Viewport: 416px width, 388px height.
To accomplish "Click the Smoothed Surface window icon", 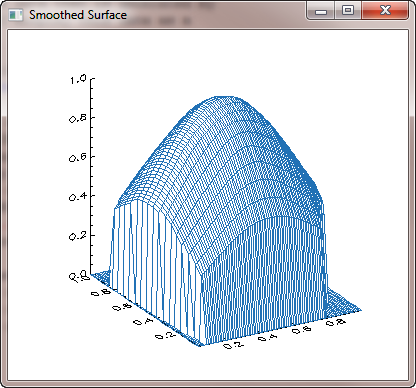I will (x=15, y=15).
